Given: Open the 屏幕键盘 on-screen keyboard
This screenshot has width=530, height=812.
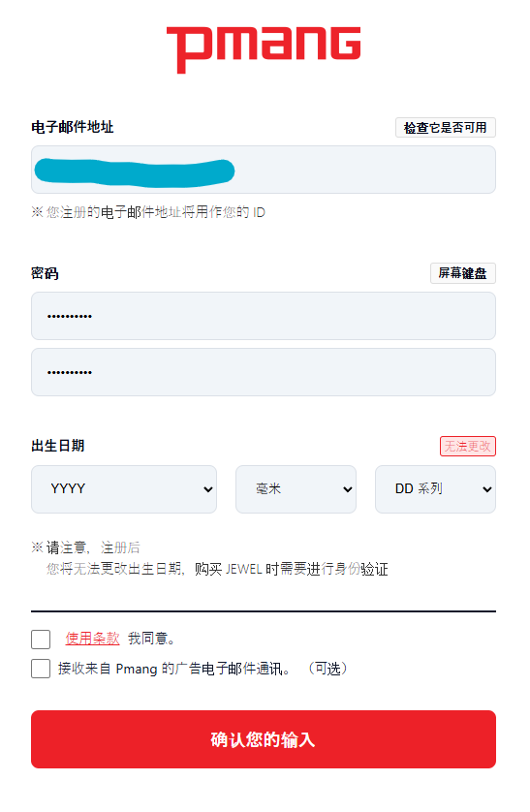Looking at the screenshot, I should click(x=463, y=273).
